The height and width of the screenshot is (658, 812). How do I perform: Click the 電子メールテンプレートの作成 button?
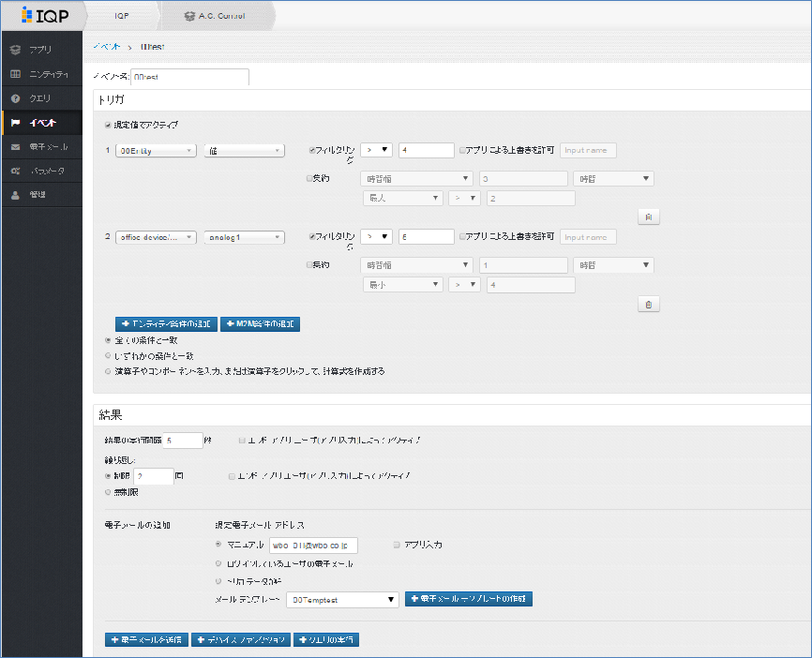(x=469, y=599)
